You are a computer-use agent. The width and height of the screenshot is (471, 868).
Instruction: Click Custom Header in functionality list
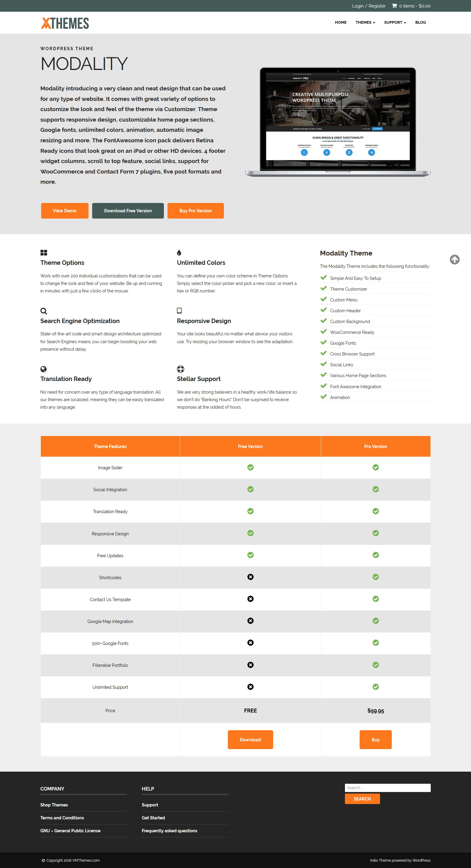pos(345,311)
